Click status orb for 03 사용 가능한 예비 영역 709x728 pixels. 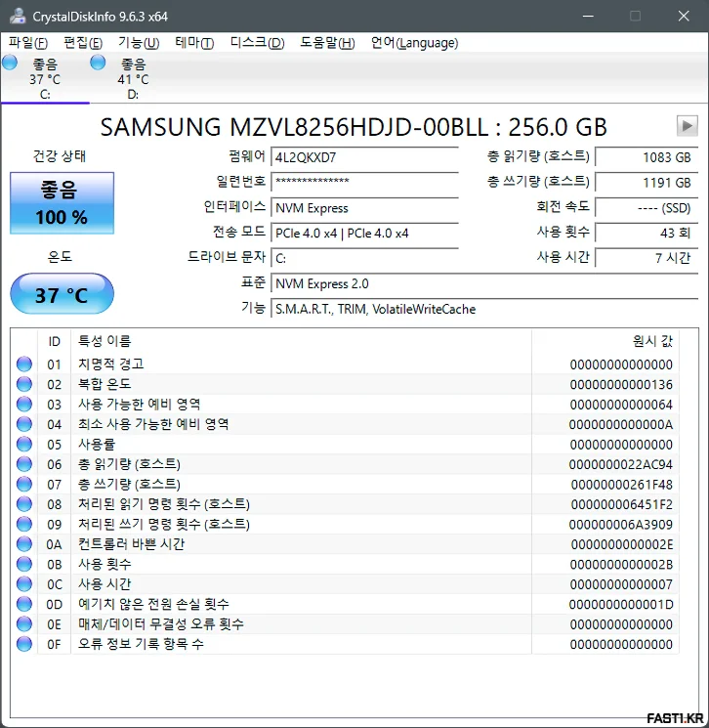point(24,404)
